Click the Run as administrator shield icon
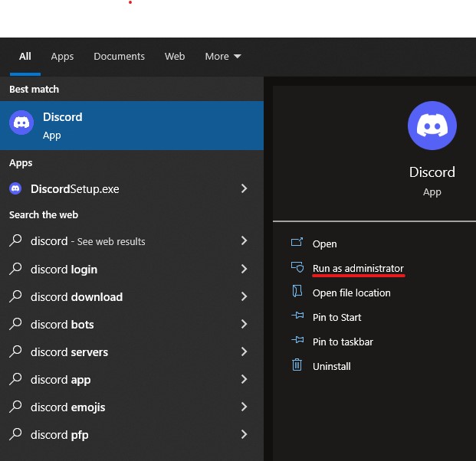 tap(297, 267)
